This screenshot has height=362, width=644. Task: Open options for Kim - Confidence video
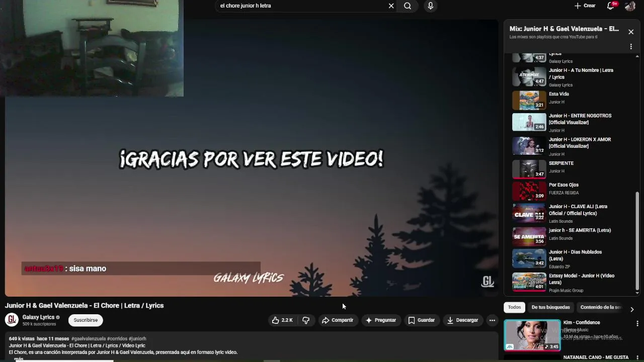pyautogui.click(x=637, y=323)
